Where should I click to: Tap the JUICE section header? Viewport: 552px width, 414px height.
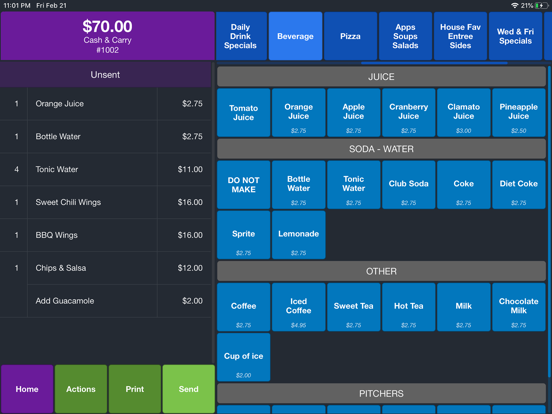381,77
